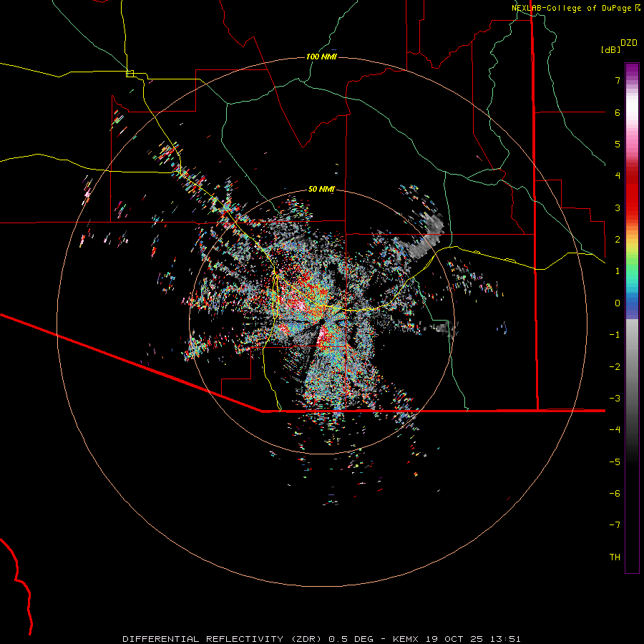Screen dimensions: 644x644
Task: Click the NEXLAB-College of DuPage label
Action: pyautogui.click(x=576, y=8)
